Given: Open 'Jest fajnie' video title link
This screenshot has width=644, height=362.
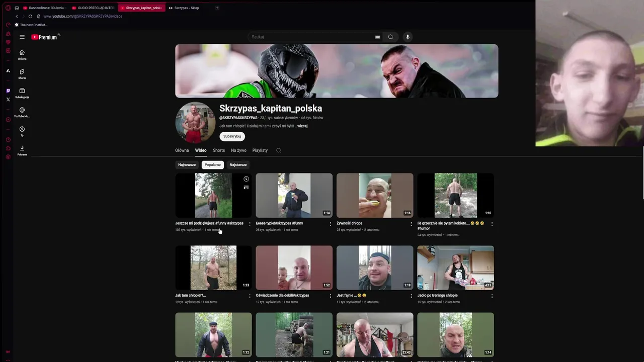Looking at the screenshot, I should tap(351, 296).
